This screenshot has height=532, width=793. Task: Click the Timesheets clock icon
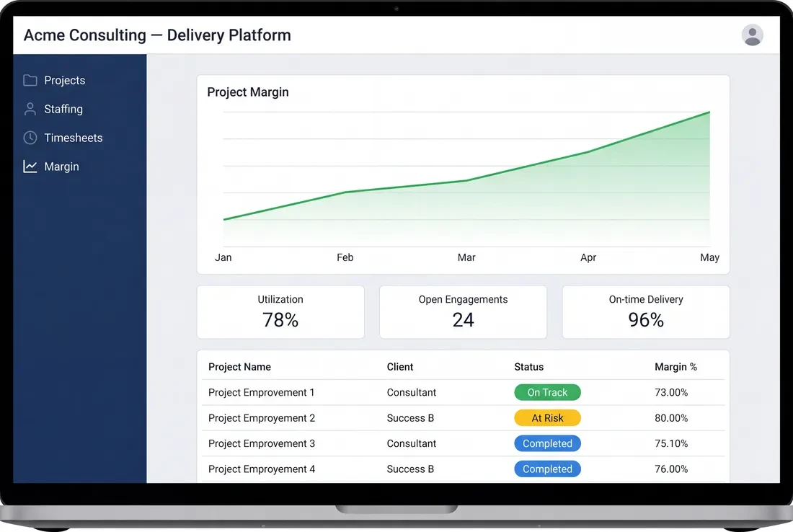tap(30, 138)
